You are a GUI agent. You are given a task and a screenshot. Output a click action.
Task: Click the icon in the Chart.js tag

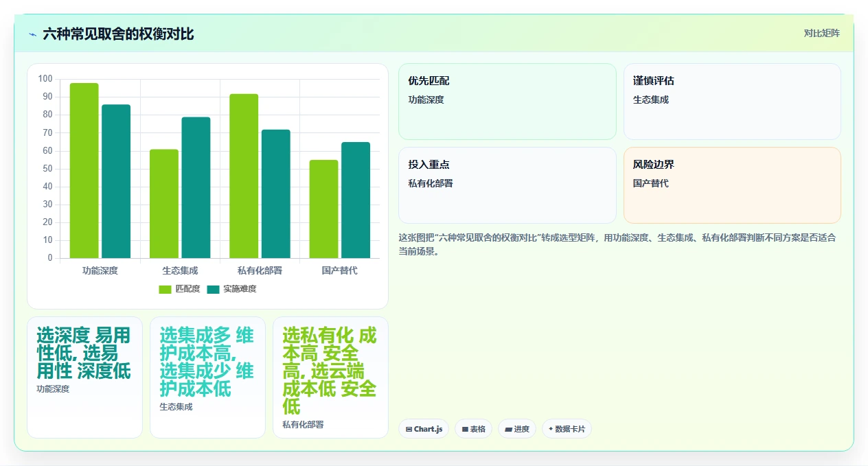[409, 429]
